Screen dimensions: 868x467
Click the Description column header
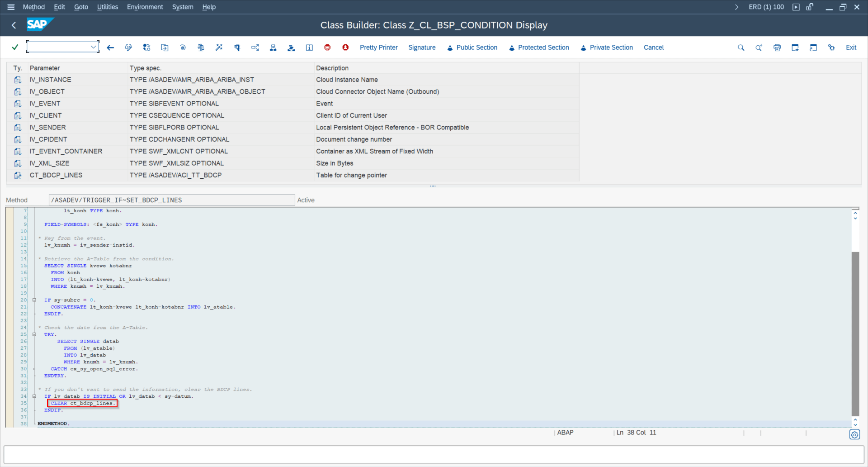447,68
